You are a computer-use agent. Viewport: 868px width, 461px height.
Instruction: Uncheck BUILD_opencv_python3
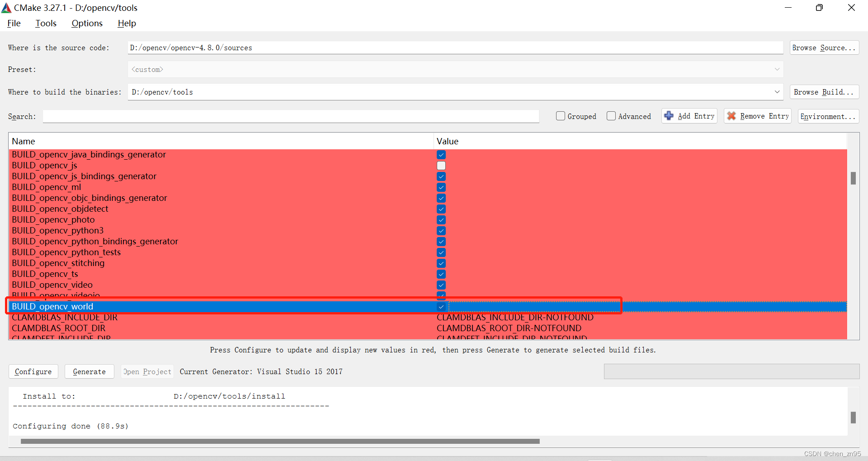point(441,231)
